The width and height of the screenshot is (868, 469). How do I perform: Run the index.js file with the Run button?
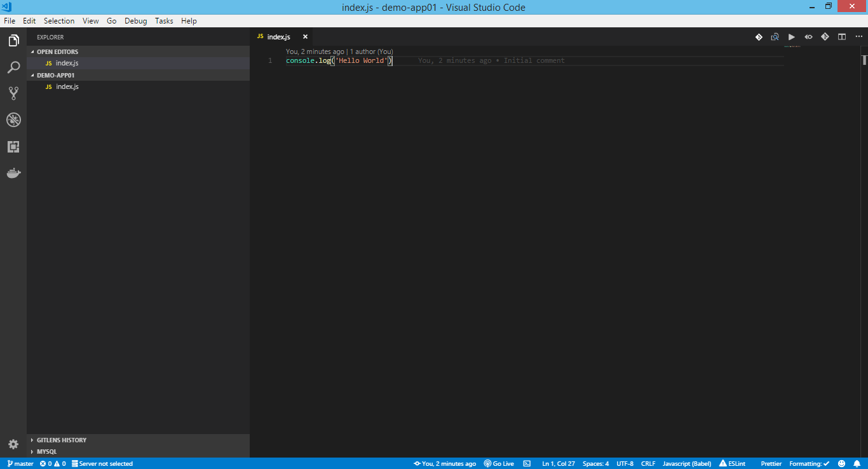click(791, 36)
